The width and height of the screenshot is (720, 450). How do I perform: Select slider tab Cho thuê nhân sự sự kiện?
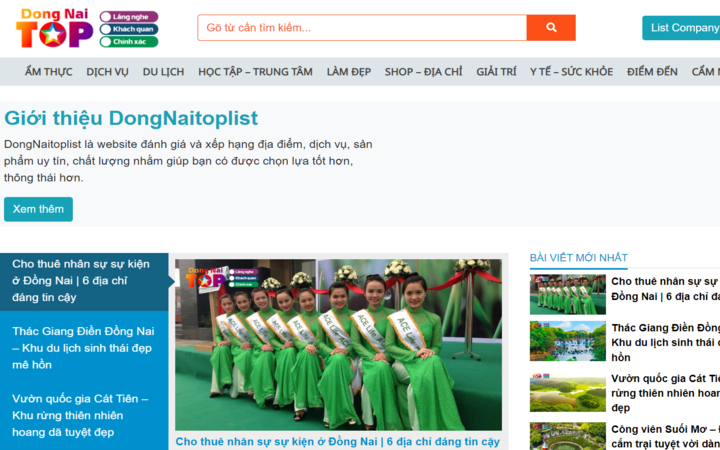(x=84, y=281)
